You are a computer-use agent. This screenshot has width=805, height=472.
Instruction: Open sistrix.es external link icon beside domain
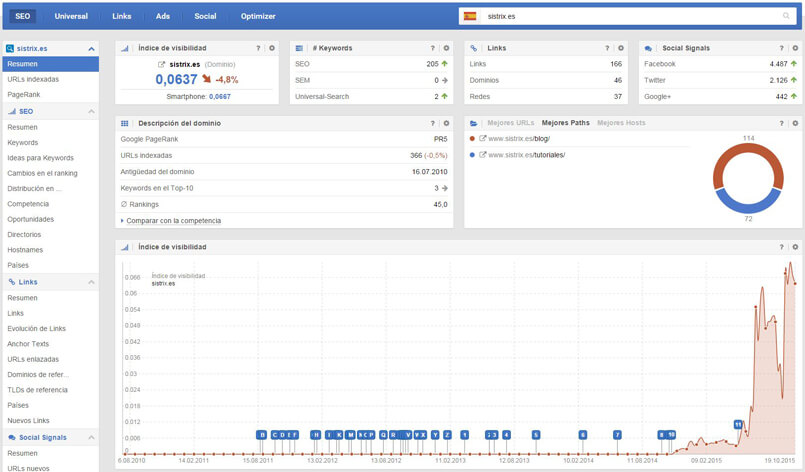click(x=162, y=65)
